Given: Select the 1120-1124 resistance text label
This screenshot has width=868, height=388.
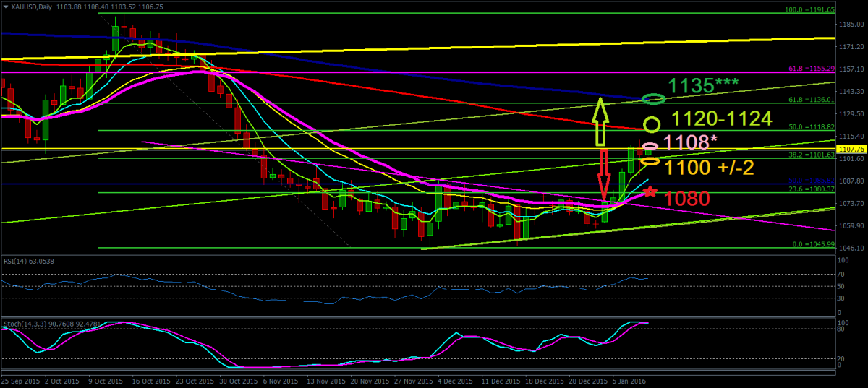Looking at the screenshot, I should point(721,118).
